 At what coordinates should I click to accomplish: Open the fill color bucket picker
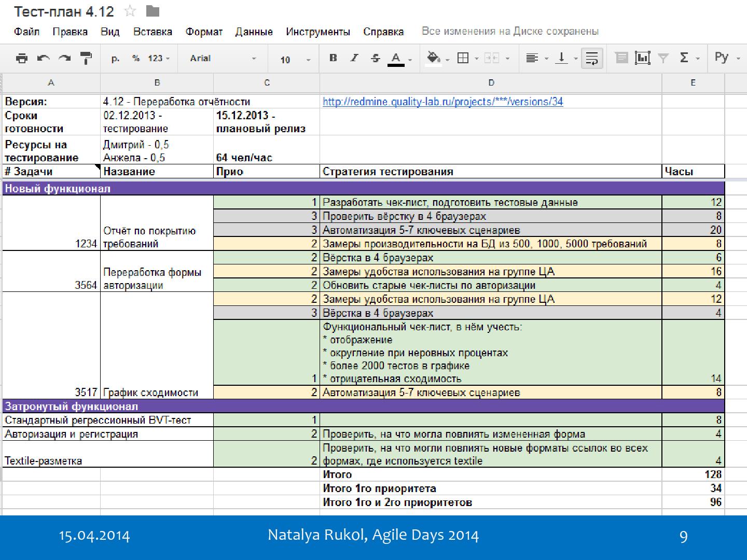coord(434,59)
